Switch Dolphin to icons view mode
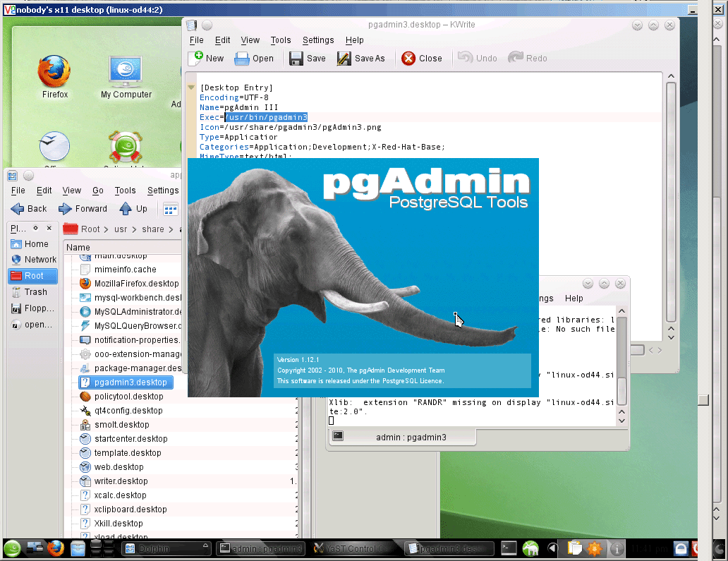The width and height of the screenshot is (728, 561). pyautogui.click(x=171, y=210)
